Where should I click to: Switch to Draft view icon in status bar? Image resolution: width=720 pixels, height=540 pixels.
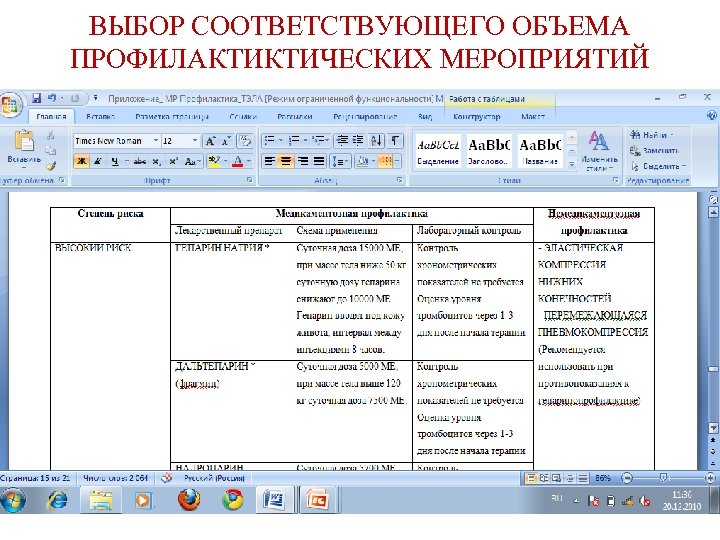[x=583, y=478]
